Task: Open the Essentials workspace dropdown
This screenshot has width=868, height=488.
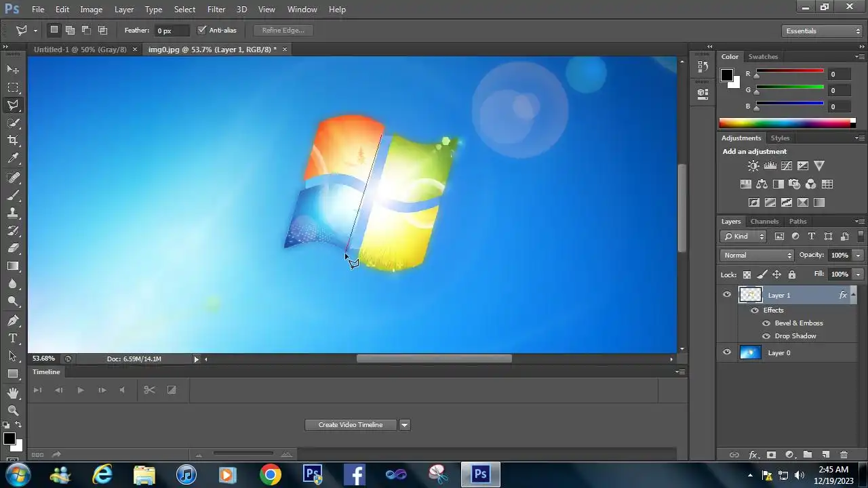Action: point(821,30)
